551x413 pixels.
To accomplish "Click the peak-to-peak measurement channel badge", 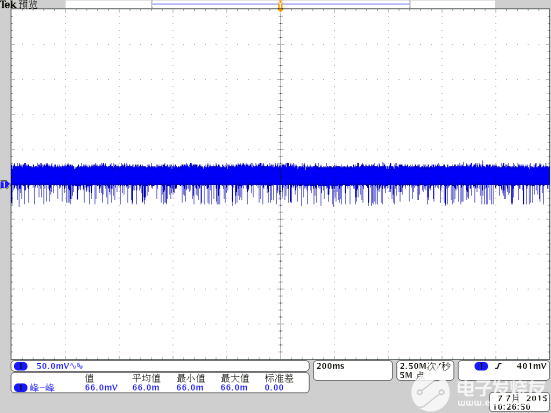I will pos(20,388).
